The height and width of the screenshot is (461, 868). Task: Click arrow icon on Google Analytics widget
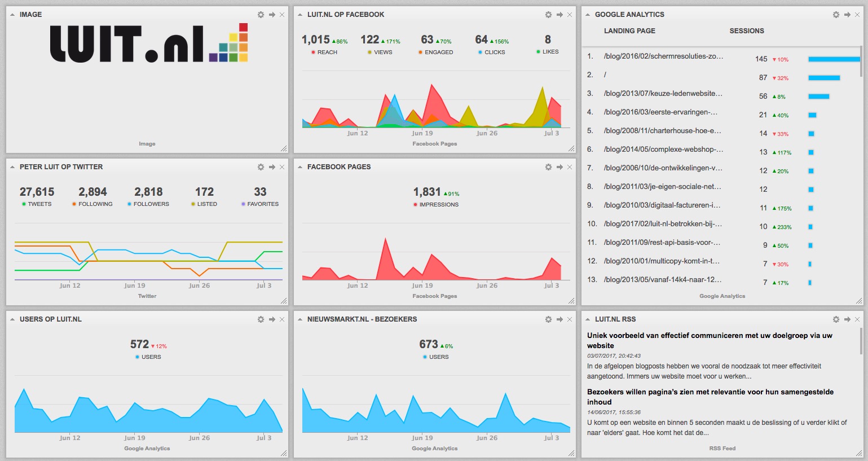847,15
